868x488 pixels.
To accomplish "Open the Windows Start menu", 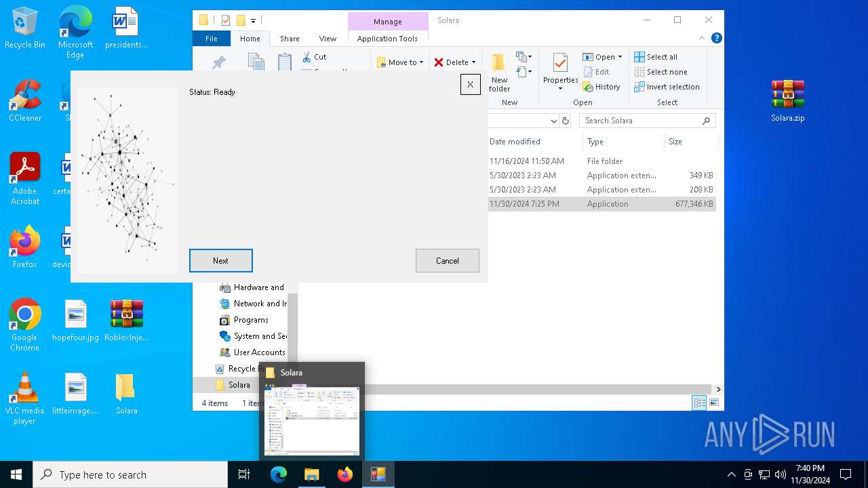I will coord(16,474).
